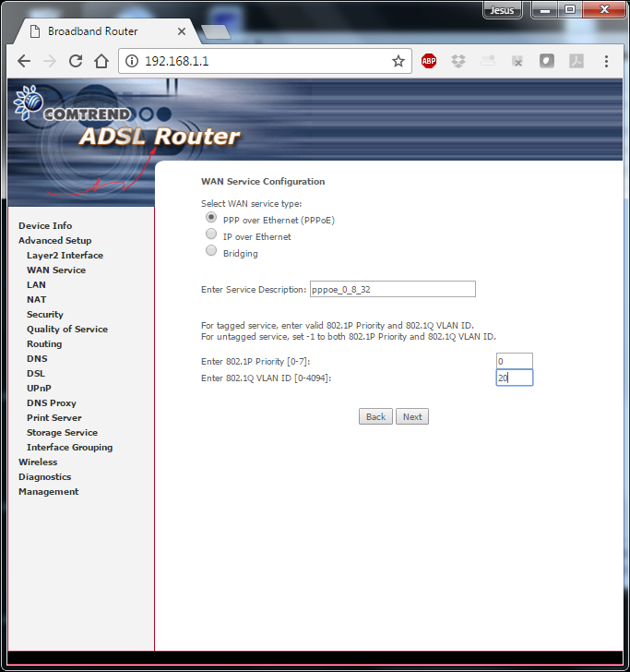Select PPP over Ethernet (PPPoE) radio button

pos(211,219)
